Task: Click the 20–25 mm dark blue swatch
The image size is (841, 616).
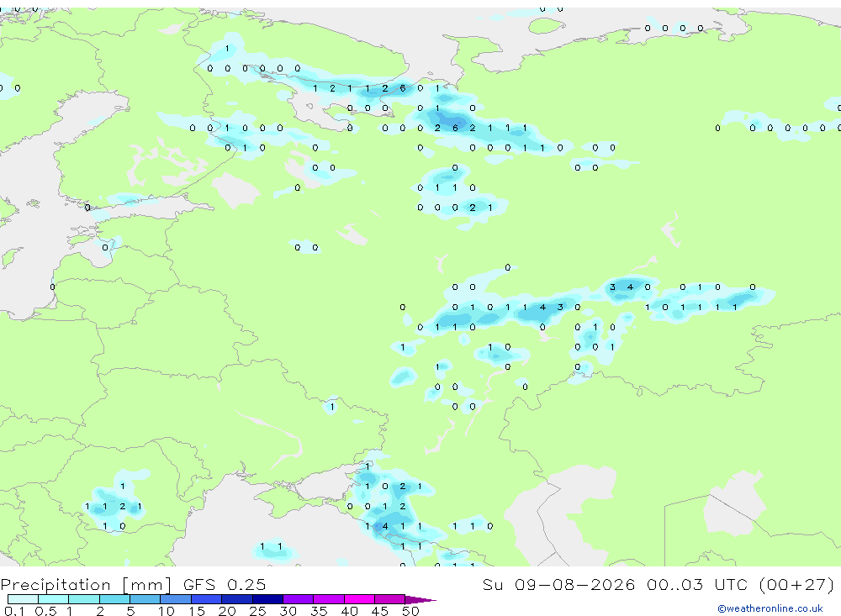Action: (237, 599)
